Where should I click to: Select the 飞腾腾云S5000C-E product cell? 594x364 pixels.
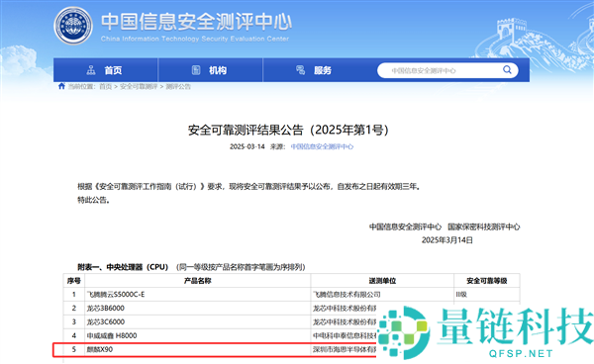(197, 295)
